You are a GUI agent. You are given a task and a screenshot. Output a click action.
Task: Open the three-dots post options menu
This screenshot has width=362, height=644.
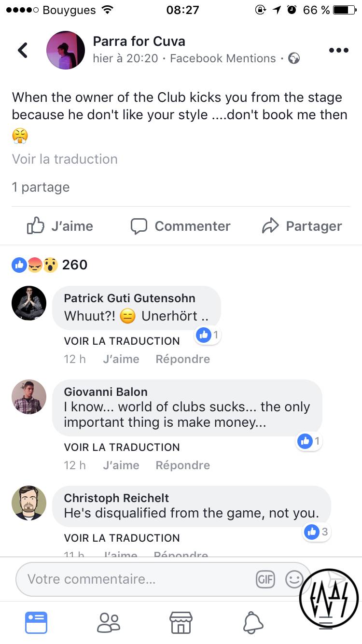(x=338, y=50)
